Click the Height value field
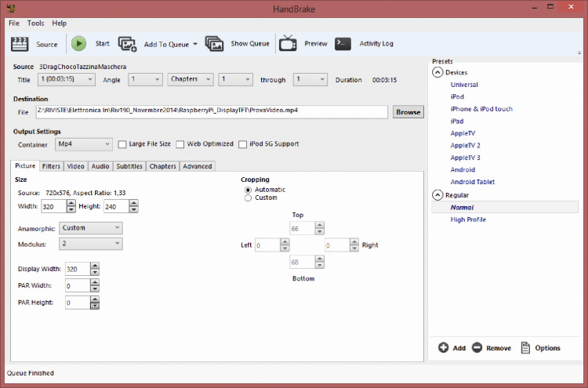This screenshot has height=388, width=588. pyautogui.click(x=116, y=206)
